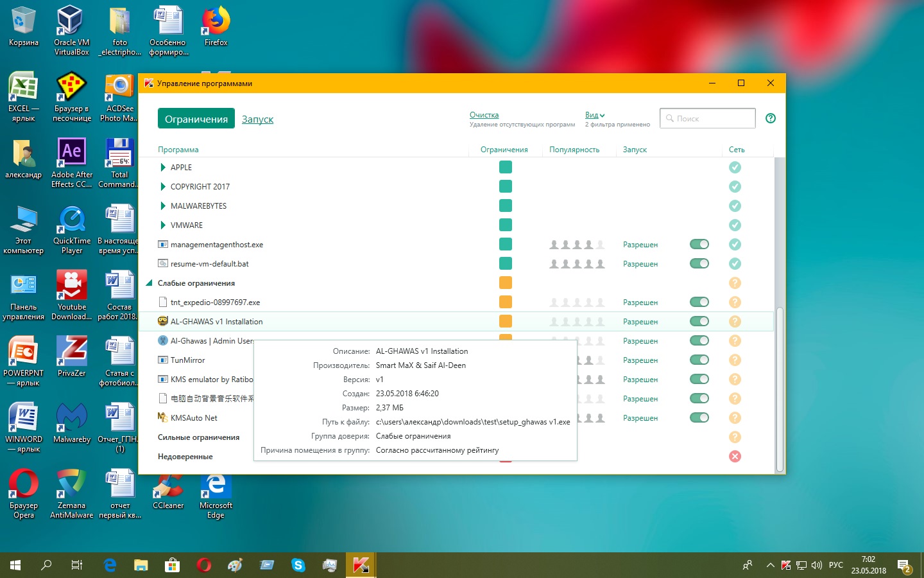Expand the APPLE group
Screen dimensions: 924x578
(x=163, y=167)
